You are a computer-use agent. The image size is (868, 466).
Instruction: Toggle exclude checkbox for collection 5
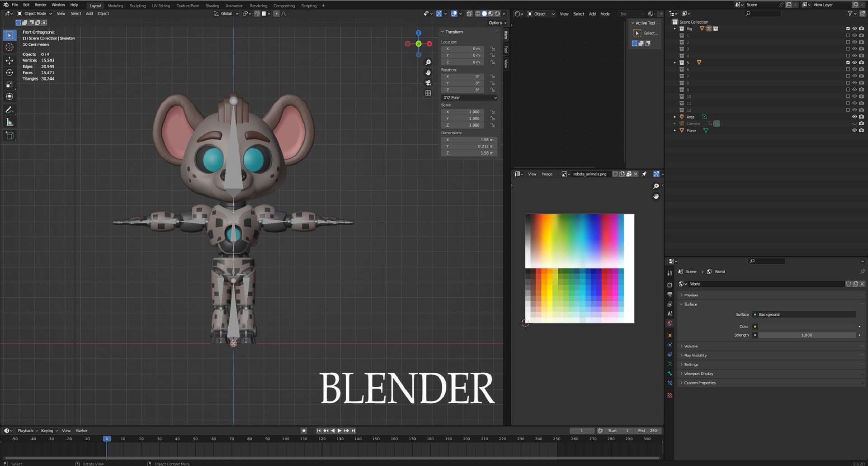pyautogui.click(x=848, y=62)
